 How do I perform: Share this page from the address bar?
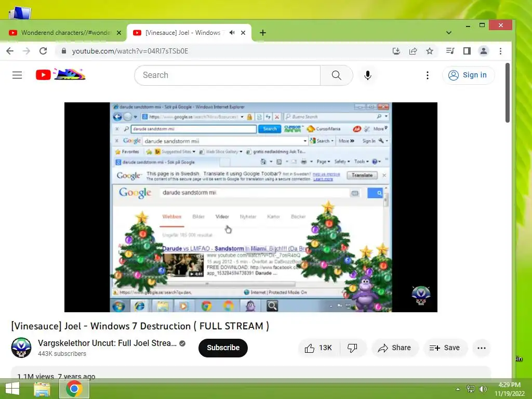coord(413,51)
